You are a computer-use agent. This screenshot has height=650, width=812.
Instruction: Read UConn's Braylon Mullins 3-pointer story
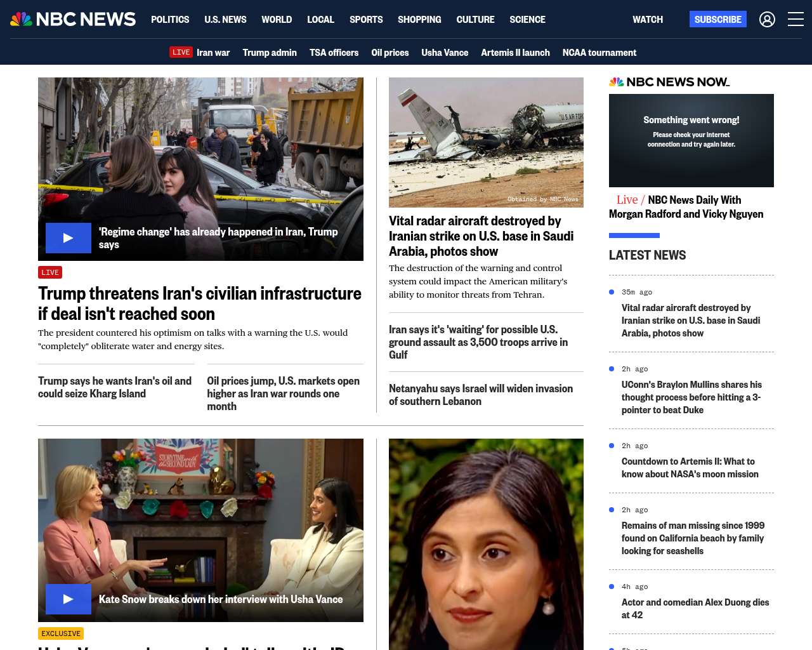point(691,397)
